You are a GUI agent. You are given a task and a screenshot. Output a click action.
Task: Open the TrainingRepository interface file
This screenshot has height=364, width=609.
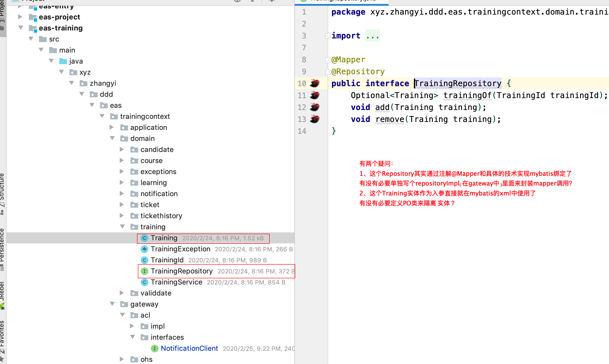click(182, 271)
